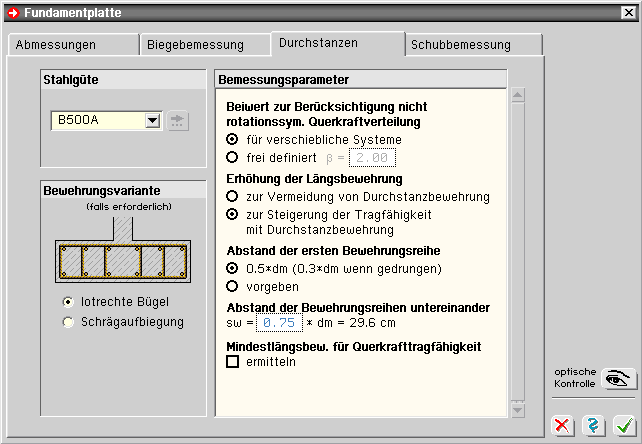Click the scrollbar down arrow in Bemessungsparameter

coord(517,409)
